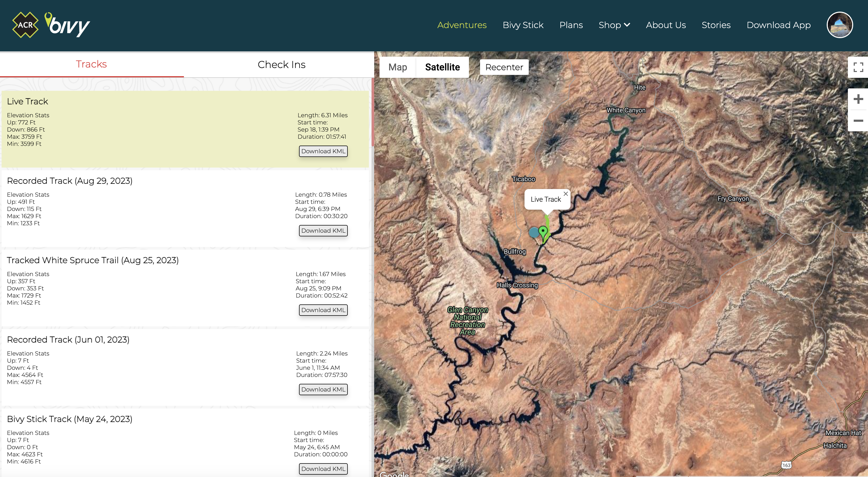Click the Bullfrog map label
The height and width of the screenshot is (477, 868).
514,251
